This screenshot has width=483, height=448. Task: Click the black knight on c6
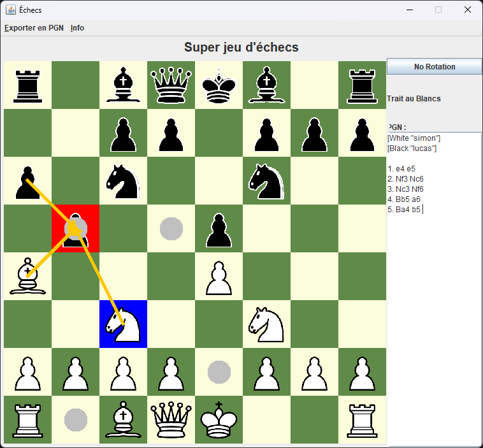click(x=124, y=181)
